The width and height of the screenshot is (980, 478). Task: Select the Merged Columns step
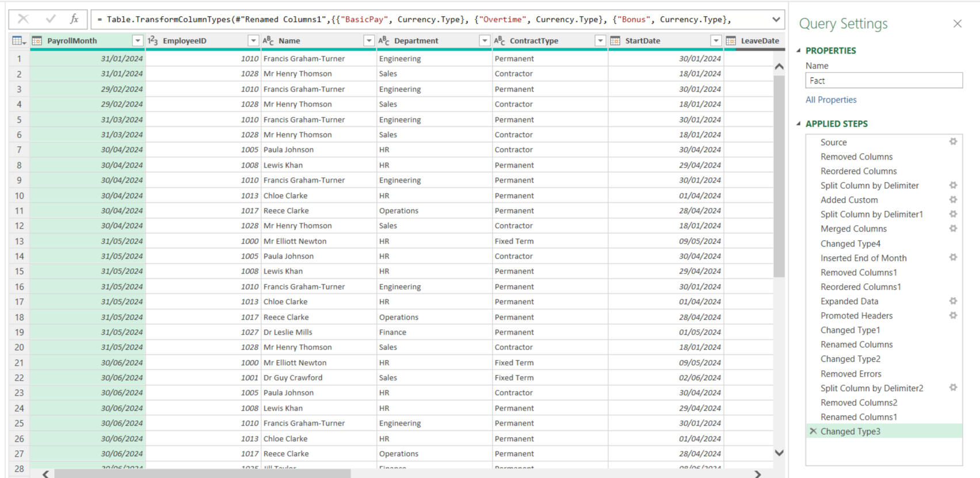(853, 229)
